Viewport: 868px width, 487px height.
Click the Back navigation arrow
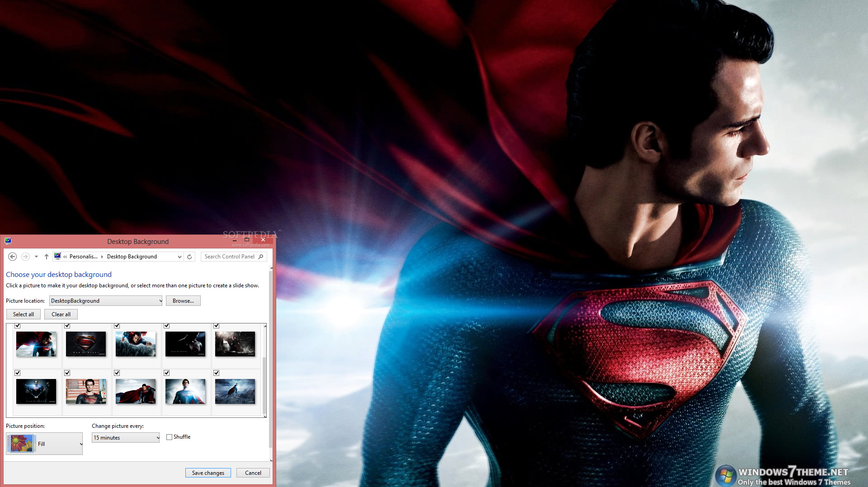pos(13,257)
